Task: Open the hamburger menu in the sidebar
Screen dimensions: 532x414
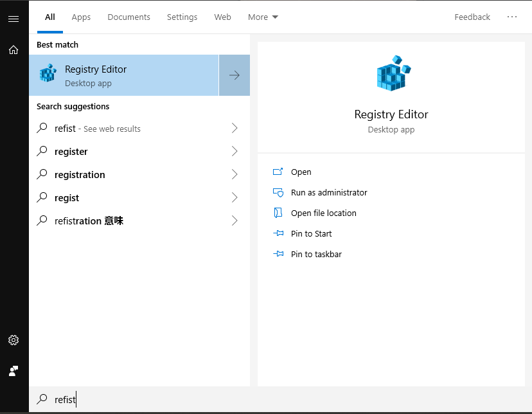Action: click(x=13, y=19)
